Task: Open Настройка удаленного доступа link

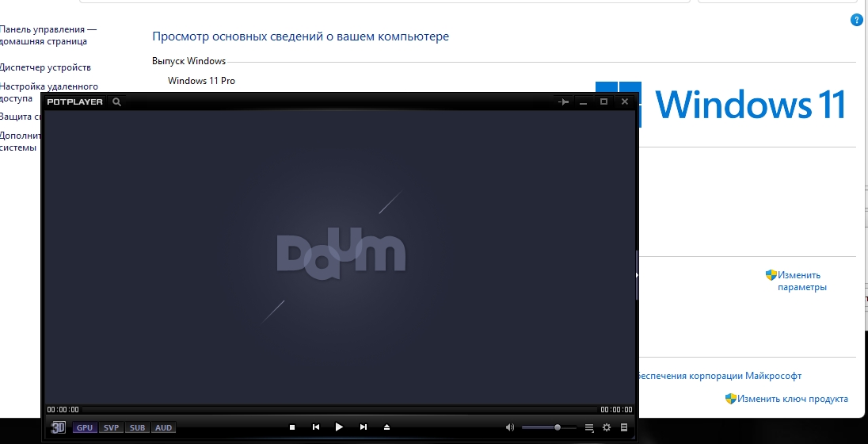Action: (x=49, y=92)
